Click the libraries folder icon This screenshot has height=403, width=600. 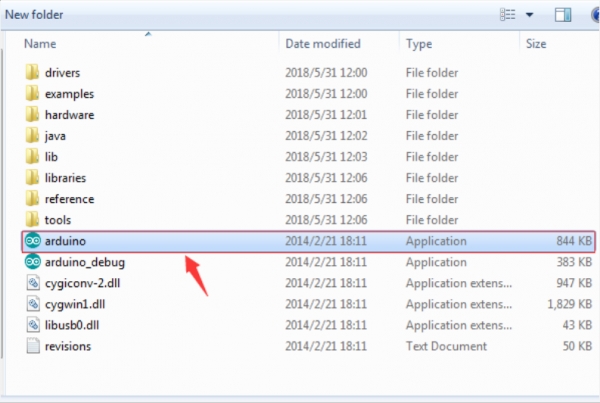point(33,178)
